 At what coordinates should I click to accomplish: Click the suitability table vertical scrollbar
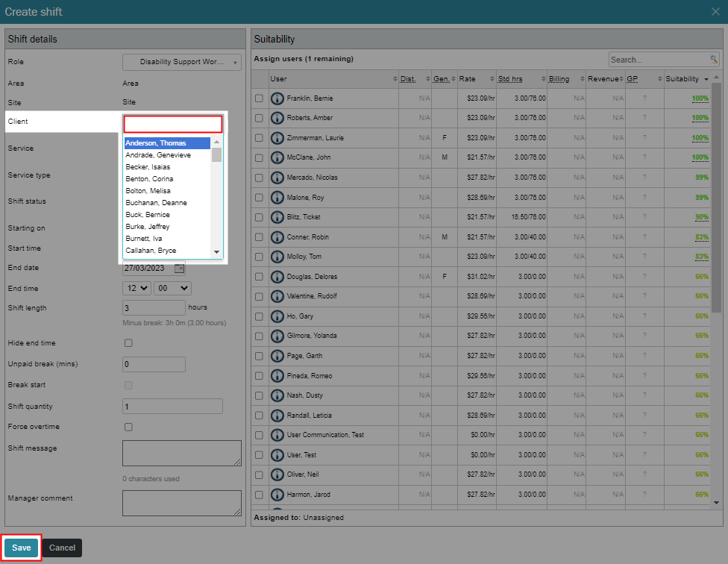(x=716, y=197)
